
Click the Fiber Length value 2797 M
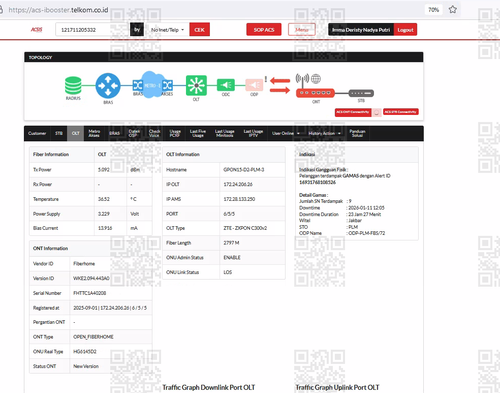231,243
